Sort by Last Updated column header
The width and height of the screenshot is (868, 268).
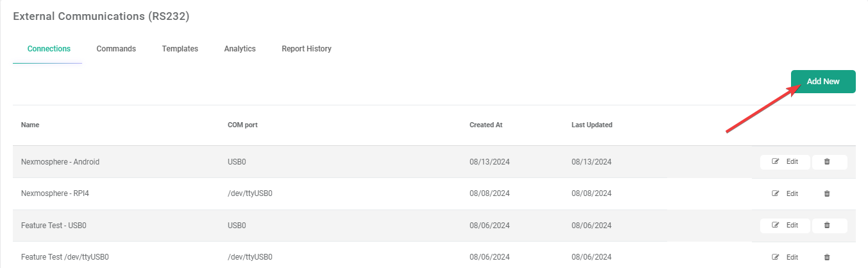591,125
